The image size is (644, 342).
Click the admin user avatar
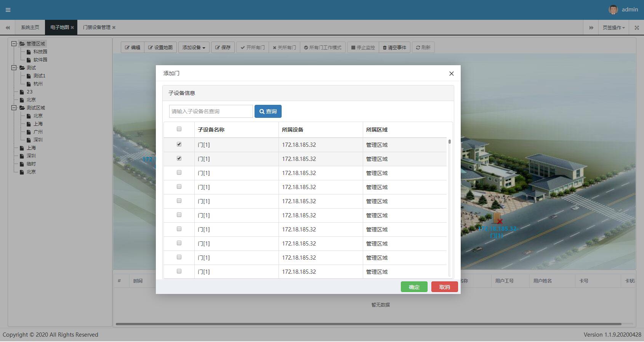(x=613, y=10)
